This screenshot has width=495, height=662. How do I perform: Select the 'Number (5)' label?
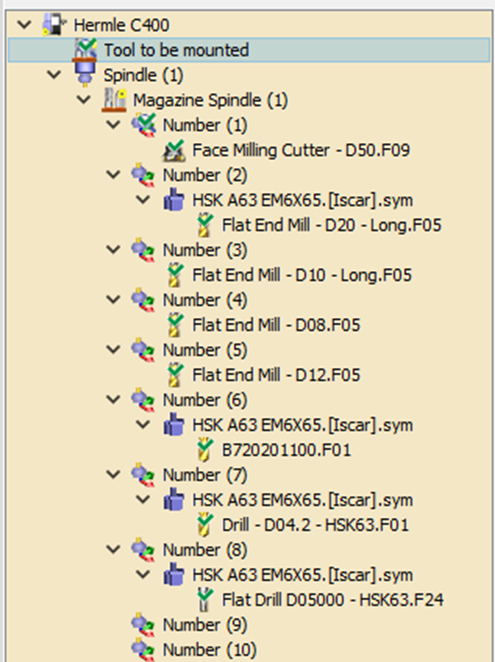click(x=205, y=350)
